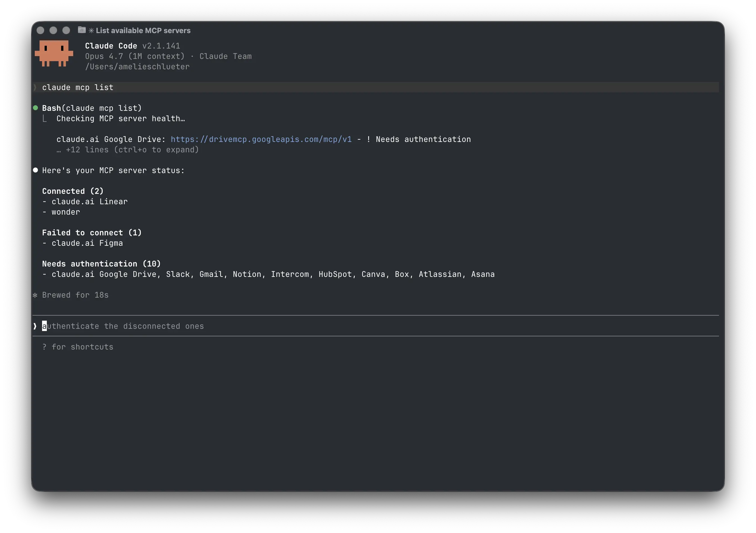Minimize the terminal window
The image size is (756, 533).
click(53, 30)
